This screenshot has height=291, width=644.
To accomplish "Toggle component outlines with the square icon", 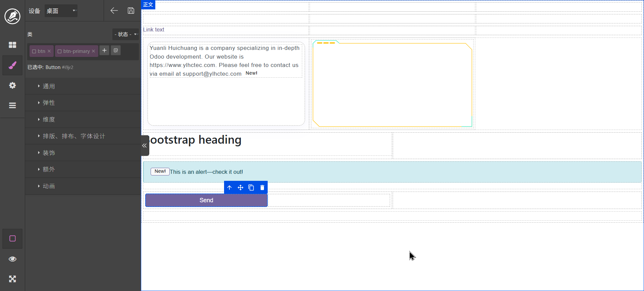I will (12, 238).
